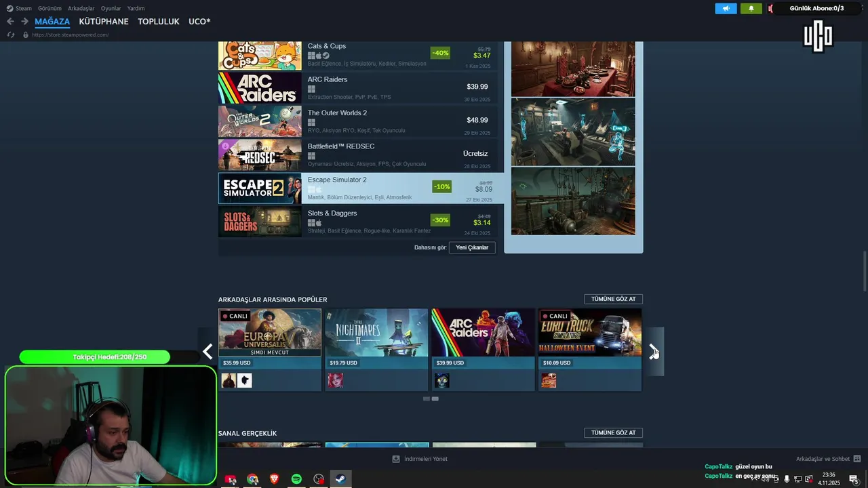Click the Steam taskbar icon
The width and height of the screenshot is (868, 488).
pyautogui.click(x=341, y=479)
